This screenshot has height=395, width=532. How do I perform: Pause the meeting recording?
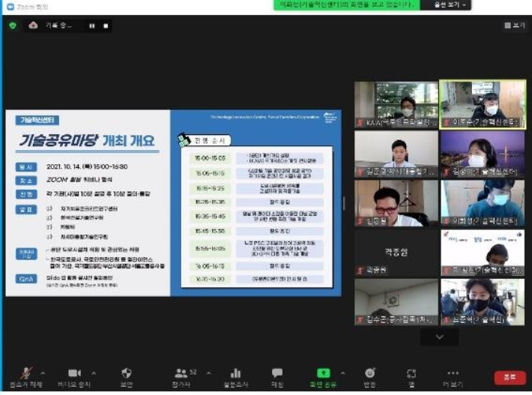point(92,25)
